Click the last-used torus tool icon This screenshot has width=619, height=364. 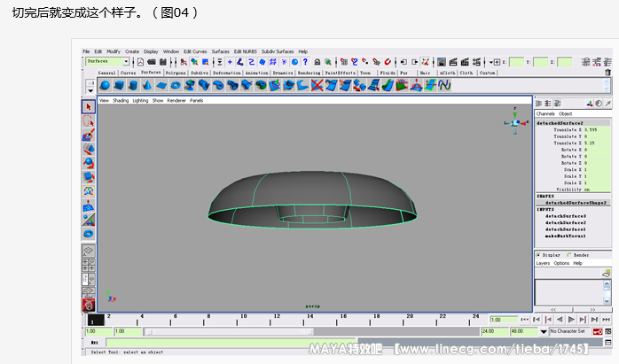pos(89,234)
